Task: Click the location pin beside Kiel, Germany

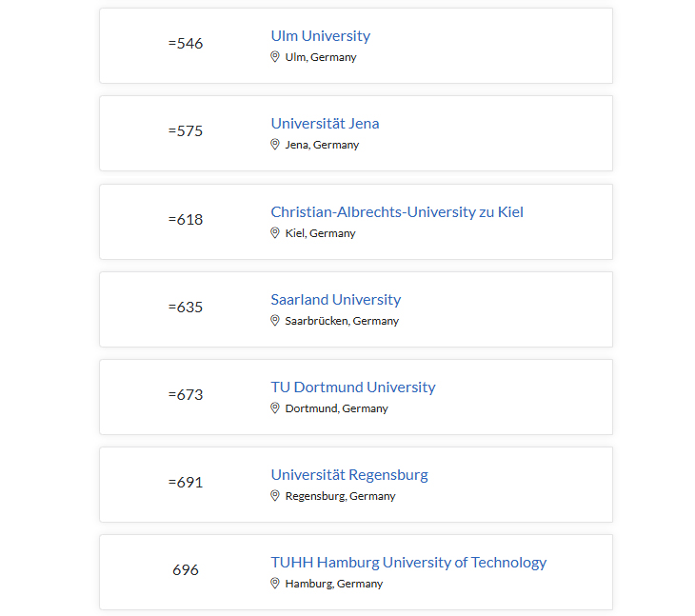Action: tap(275, 233)
